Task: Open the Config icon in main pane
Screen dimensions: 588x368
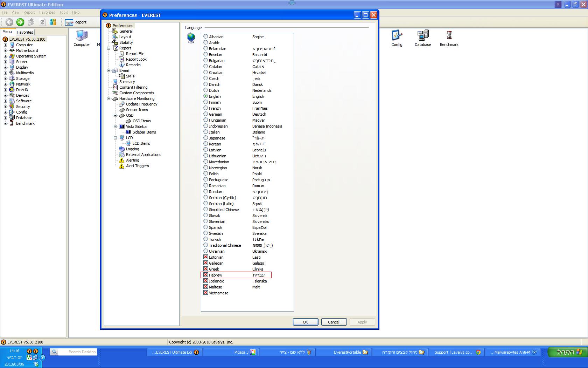Action: pyautogui.click(x=397, y=38)
